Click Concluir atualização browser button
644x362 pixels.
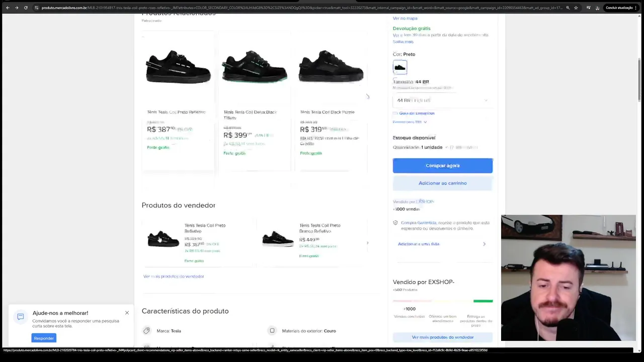619,8
